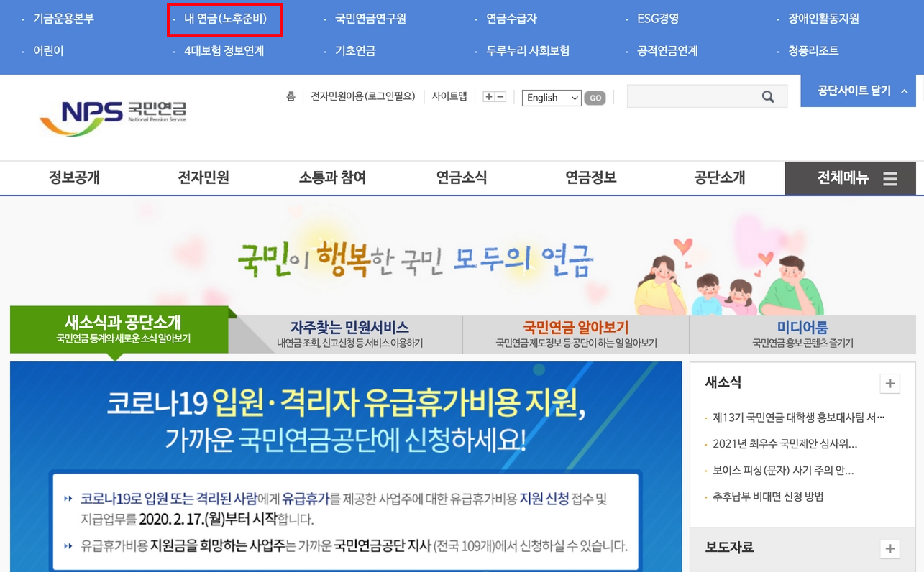
Task: Open the English language dropdown
Action: coord(552,97)
